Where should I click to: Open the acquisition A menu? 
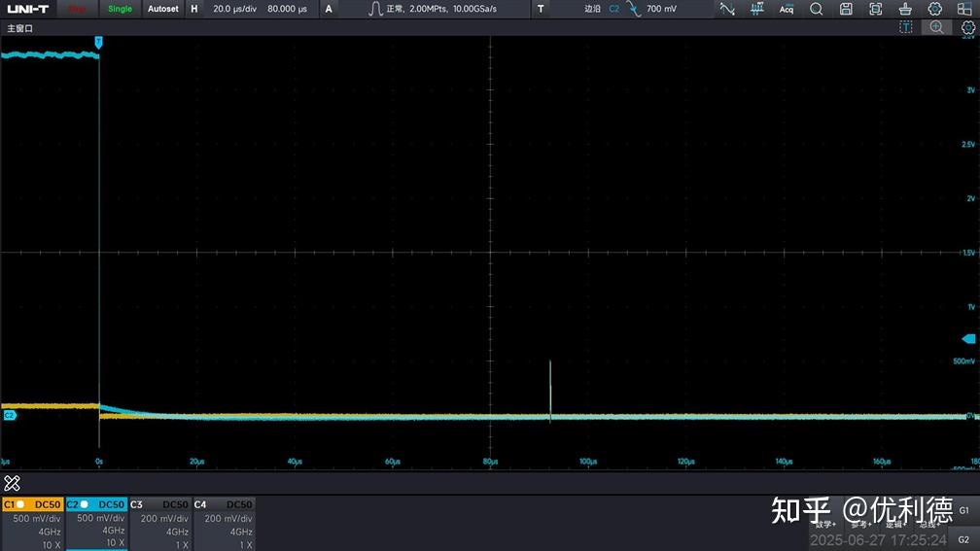pyautogui.click(x=329, y=9)
